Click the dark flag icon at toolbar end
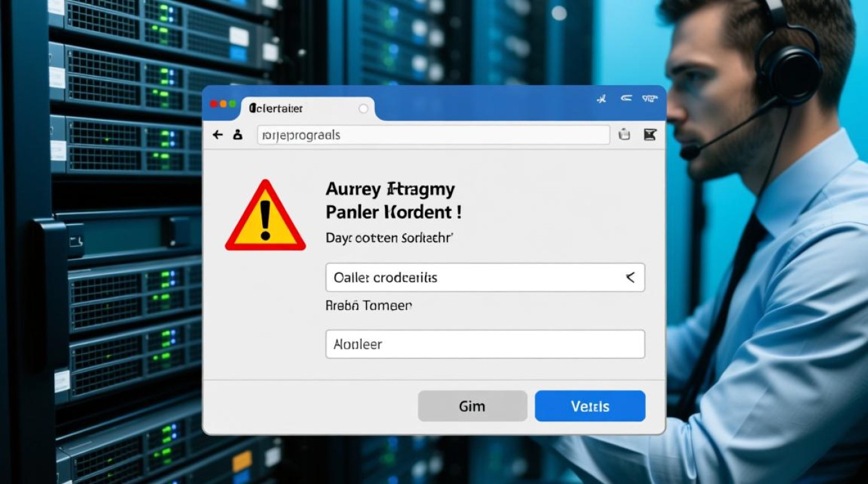 pos(650,134)
